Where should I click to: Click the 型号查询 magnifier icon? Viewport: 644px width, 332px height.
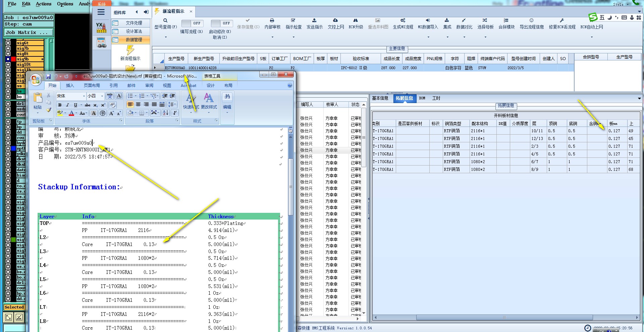pos(165,20)
